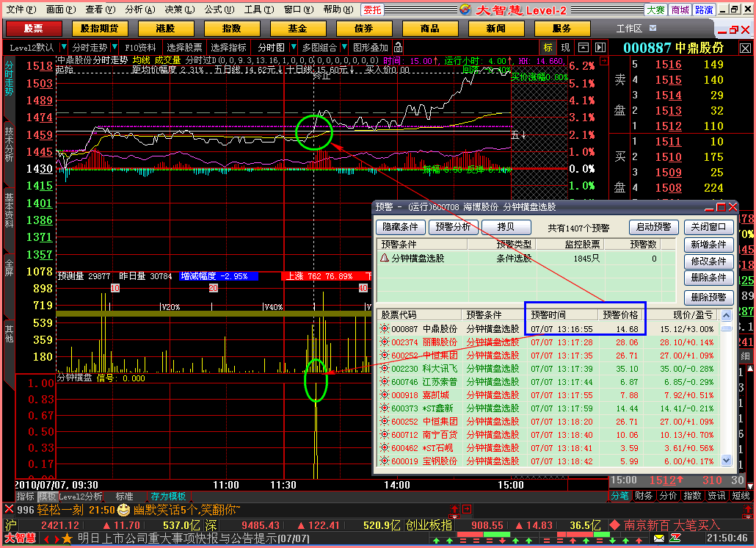Click the 现价/盈亏 column header
The image size is (756, 548).
pyautogui.click(x=682, y=315)
